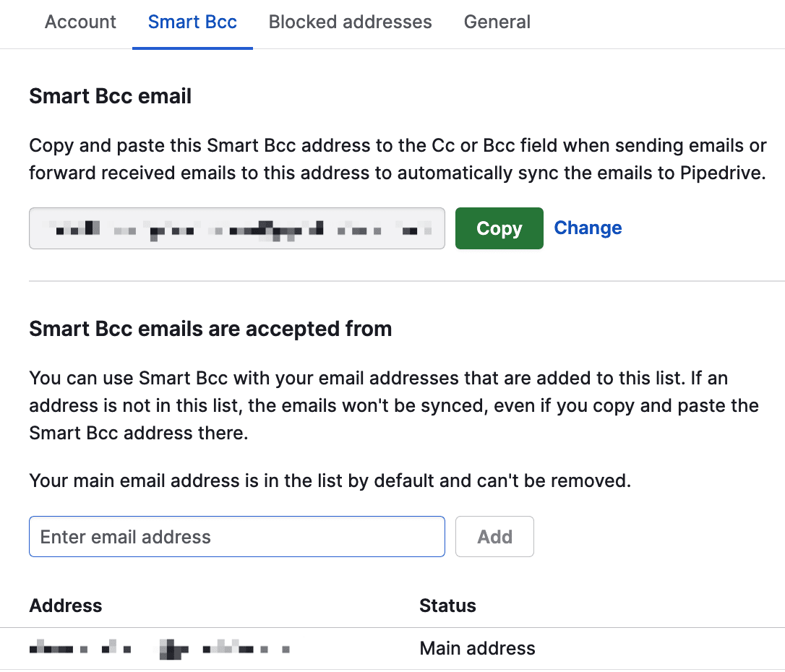The height and width of the screenshot is (672, 785).
Task: Click the redacted email in the address list
Action: 159,648
